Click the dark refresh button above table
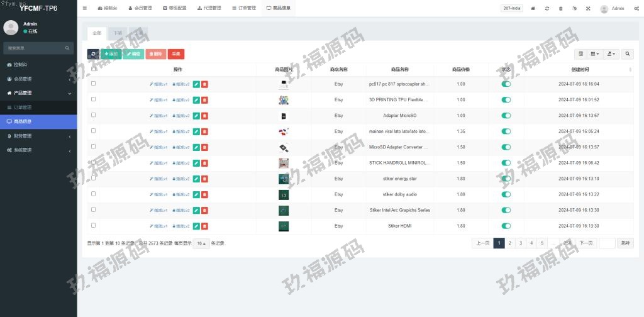The height and width of the screenshot is (317, 644). coord(93,54)
